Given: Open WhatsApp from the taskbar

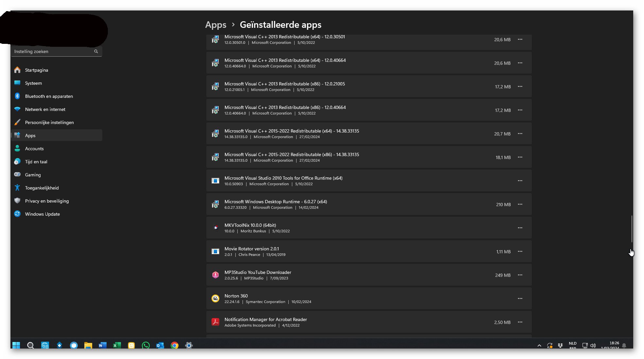Looking at the screenshot, I should point(146,345).
